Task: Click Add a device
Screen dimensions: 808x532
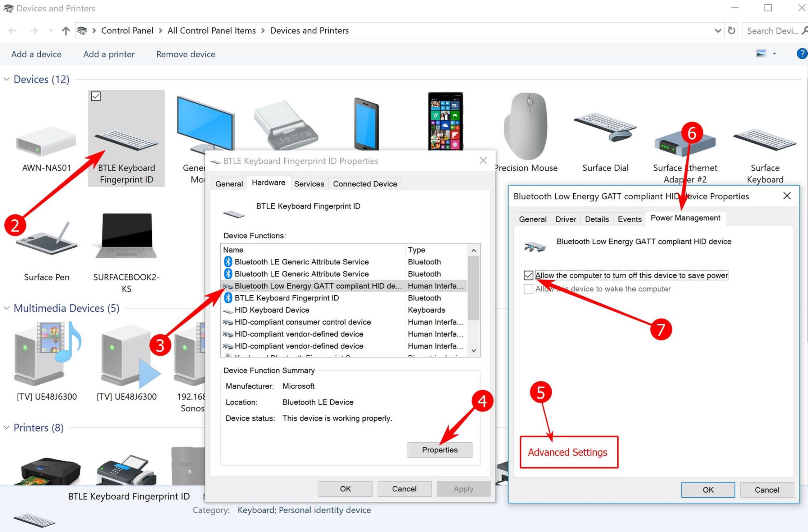Action: 36,54
